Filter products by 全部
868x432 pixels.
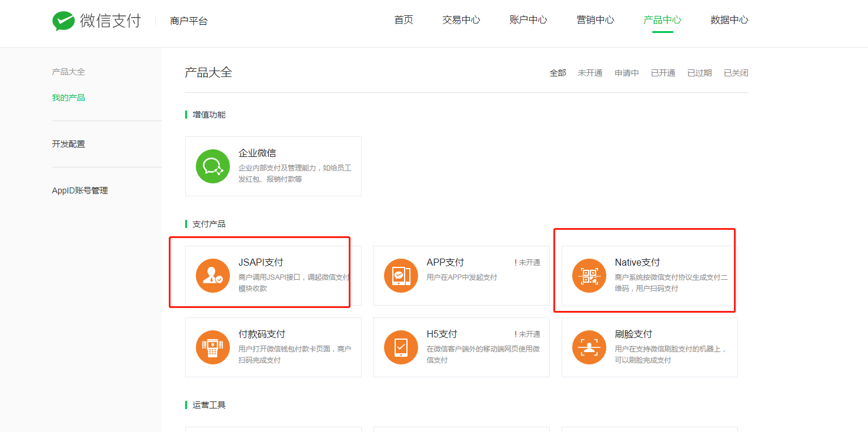tap(557, 73)
